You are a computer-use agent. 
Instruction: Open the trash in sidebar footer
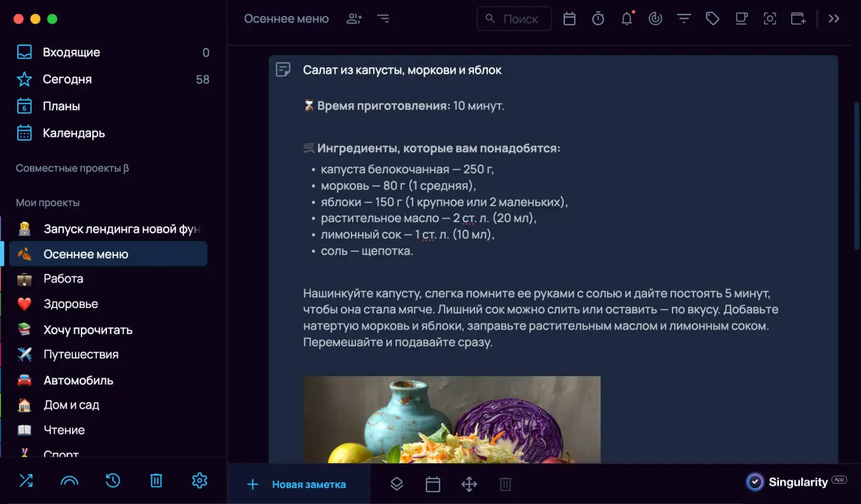pyautogui.click(x=156, y=480)
